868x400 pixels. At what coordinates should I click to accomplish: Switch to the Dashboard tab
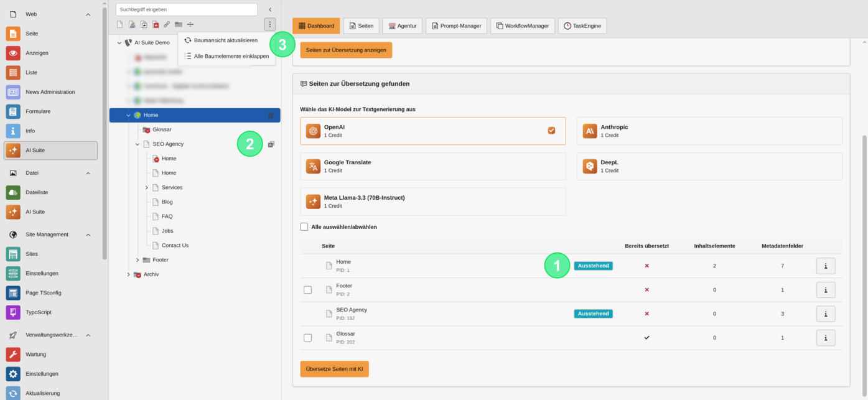coord(316,26)
